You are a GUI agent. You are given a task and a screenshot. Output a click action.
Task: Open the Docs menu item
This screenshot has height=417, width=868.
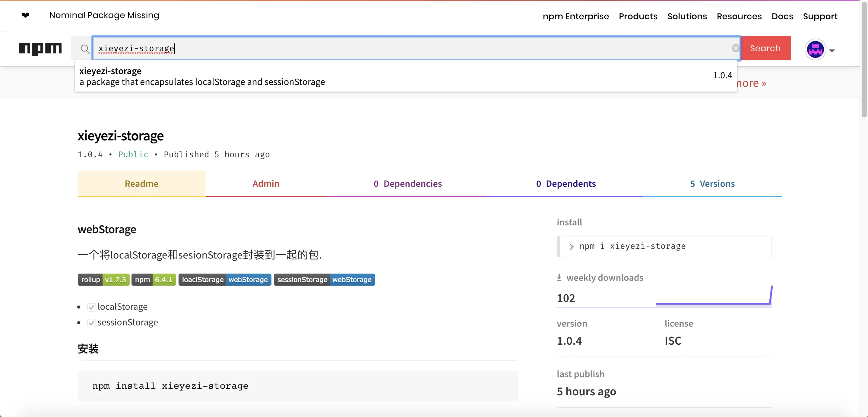coord(782,16)
